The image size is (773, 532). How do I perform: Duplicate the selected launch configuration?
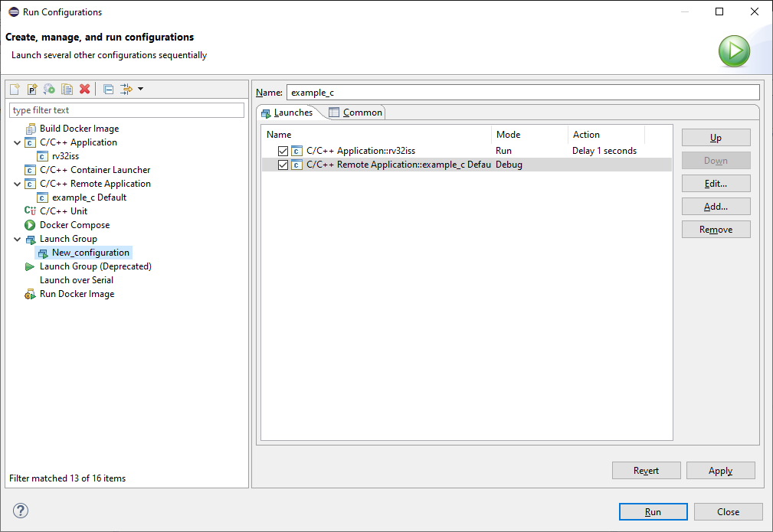point(67,90)
